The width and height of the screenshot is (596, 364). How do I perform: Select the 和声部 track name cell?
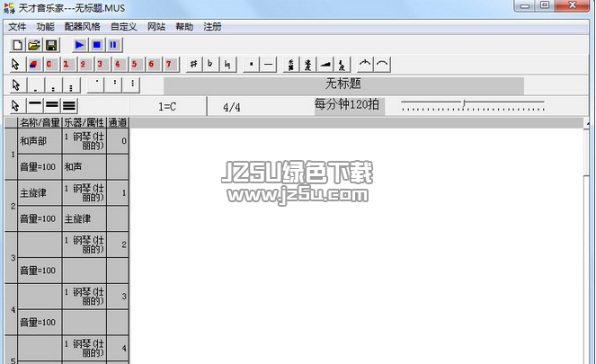(40, 141)
